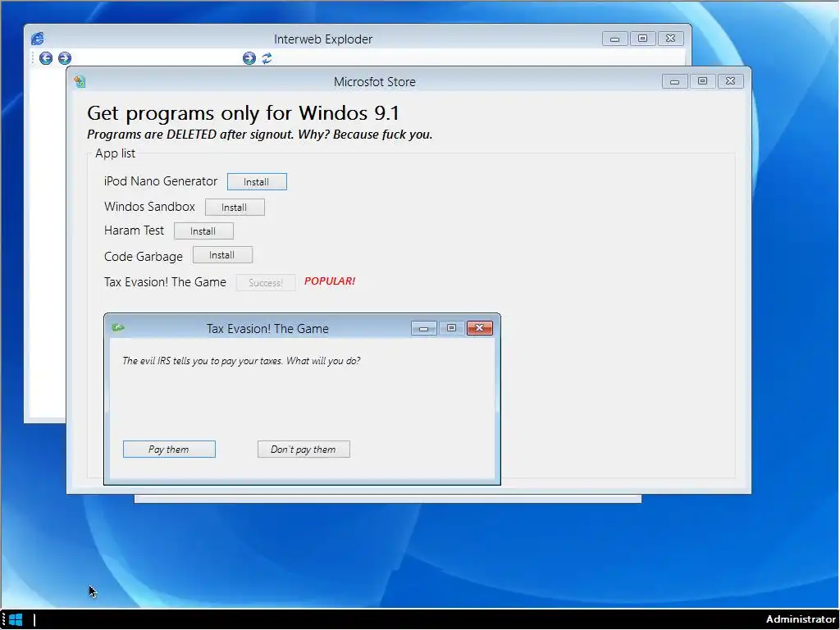Choose Pay them in the game
Screen dimensions: 840x630
169,449
